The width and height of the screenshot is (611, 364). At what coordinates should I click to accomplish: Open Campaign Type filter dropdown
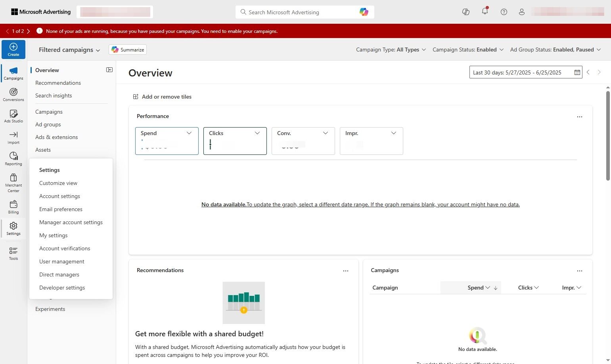click(391, 50)
